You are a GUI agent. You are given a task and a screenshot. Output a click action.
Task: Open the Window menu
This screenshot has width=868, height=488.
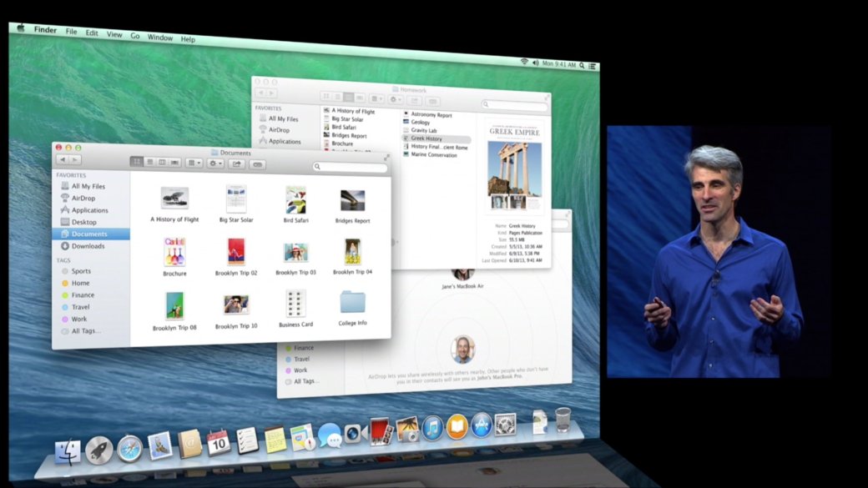click(160, 37)
